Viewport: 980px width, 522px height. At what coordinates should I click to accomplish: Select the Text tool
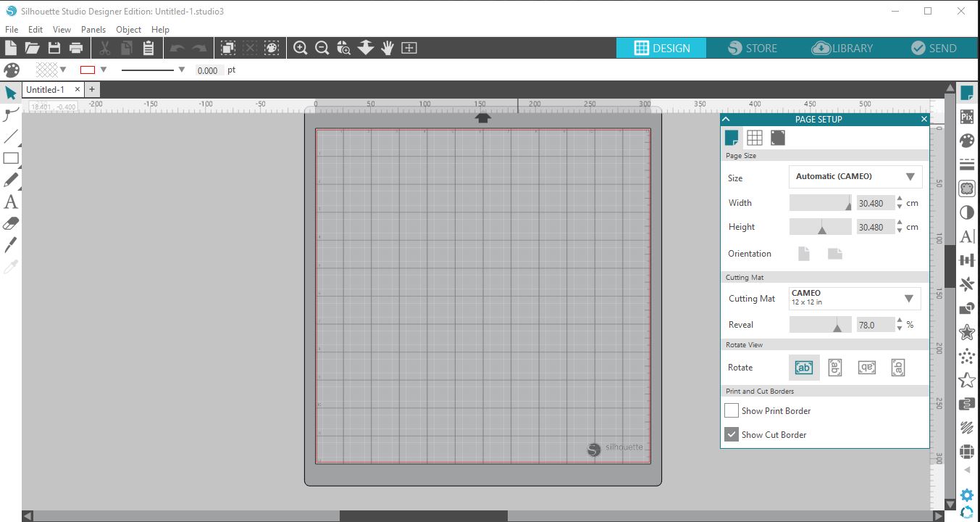[11, 202]
